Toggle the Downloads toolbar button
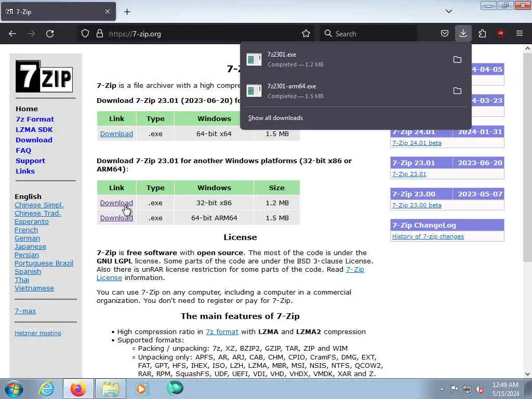The width and height of the screenshot is (532, 399). (x=463, y=34)
